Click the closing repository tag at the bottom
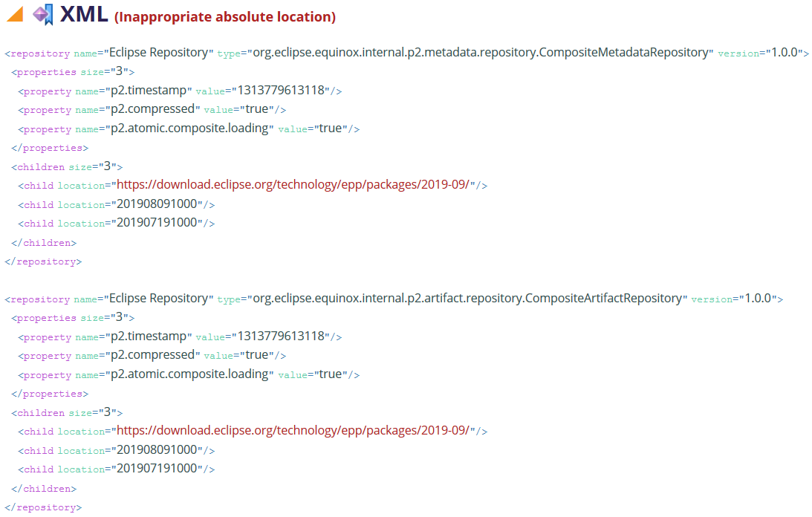This screenshot has width=812, height=517. (x=44, y=507)
